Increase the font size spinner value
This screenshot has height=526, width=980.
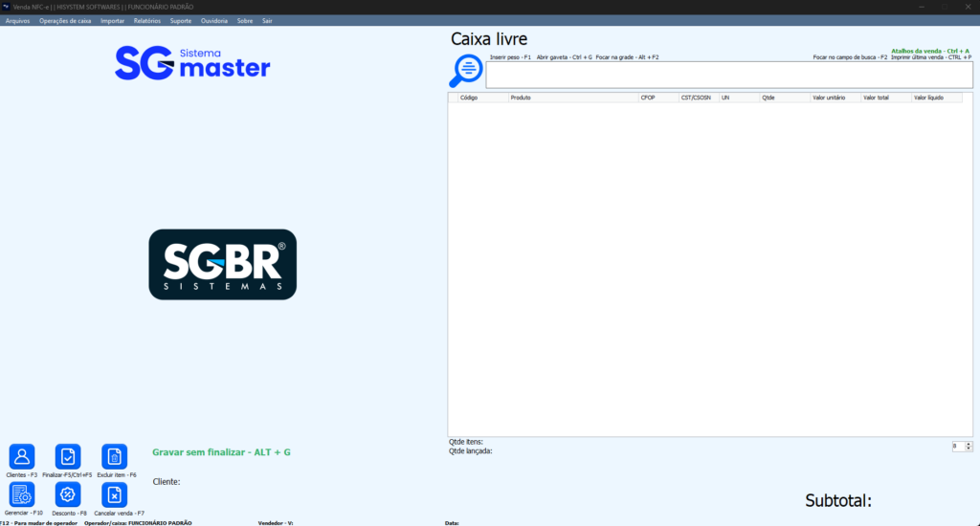[x=969, y=444]
